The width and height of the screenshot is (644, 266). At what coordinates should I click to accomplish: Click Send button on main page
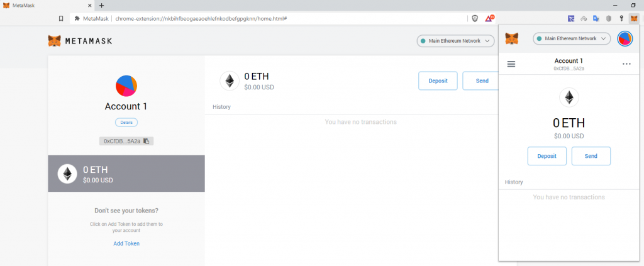click(x=482, y=80)
